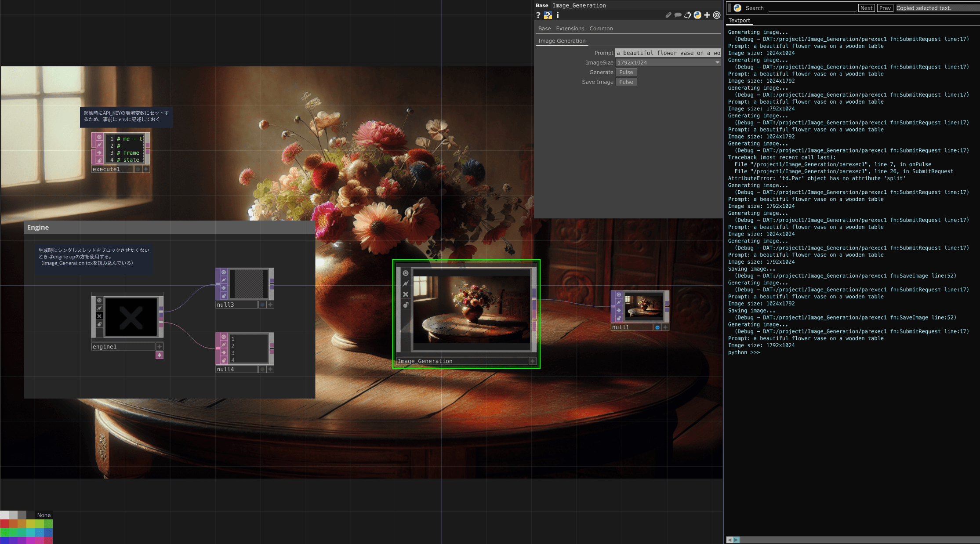Viewport: 980px width, 544px height.
Task: Click the plus flag on Image_Generation node
Action: tap(533, 361)
